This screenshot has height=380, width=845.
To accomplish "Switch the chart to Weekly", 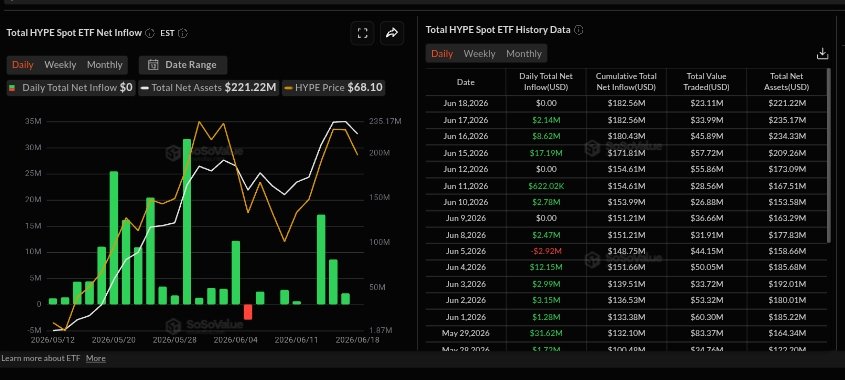I will [x=60, y=65].
